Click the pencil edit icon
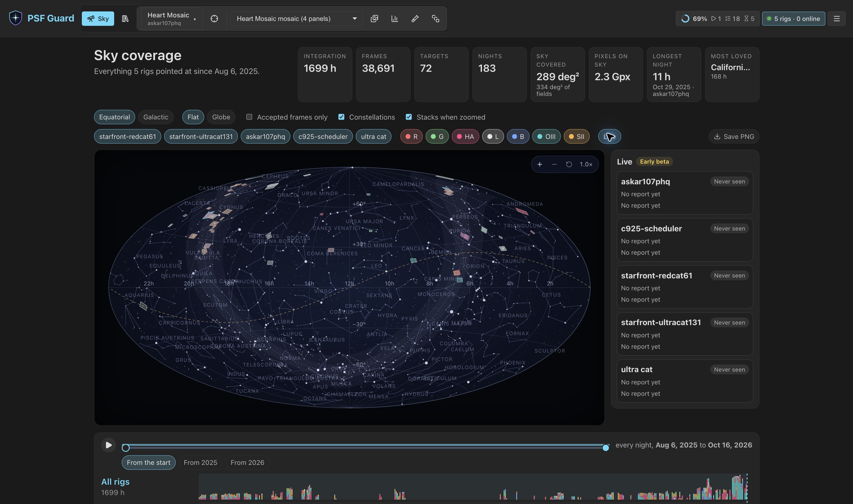This screenshot has width=853, height=504. tap(415, 19)
